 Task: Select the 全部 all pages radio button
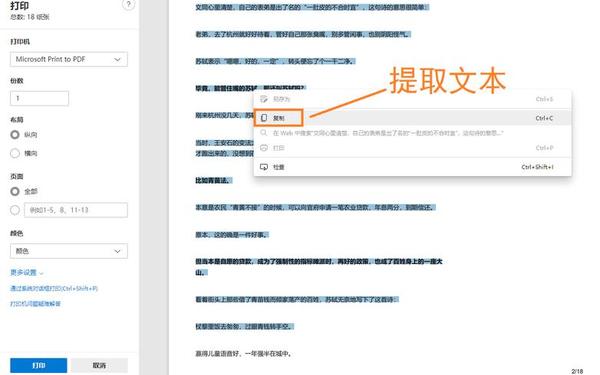tap(15, 191)
